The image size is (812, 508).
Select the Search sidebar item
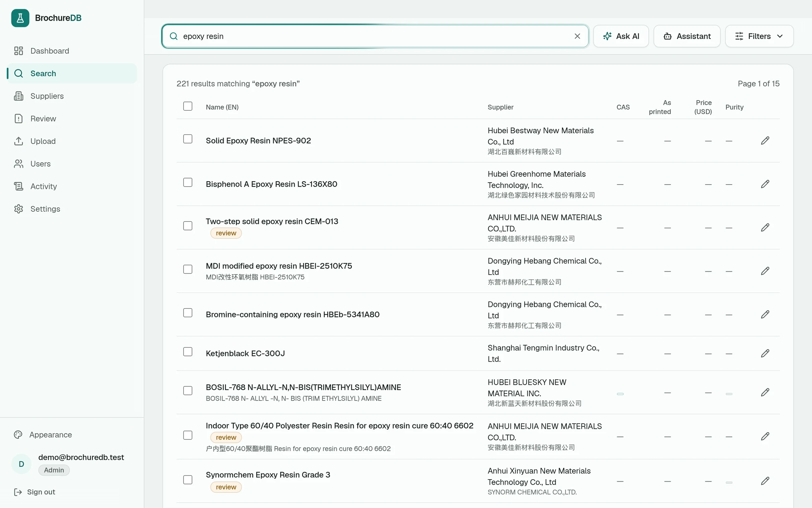(72, 73)
